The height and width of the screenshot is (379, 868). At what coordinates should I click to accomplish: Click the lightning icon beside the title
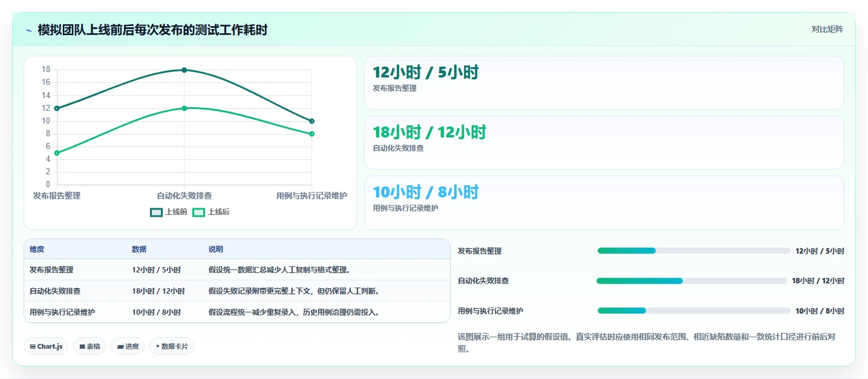pyautogui.click(x=28, y=30)
